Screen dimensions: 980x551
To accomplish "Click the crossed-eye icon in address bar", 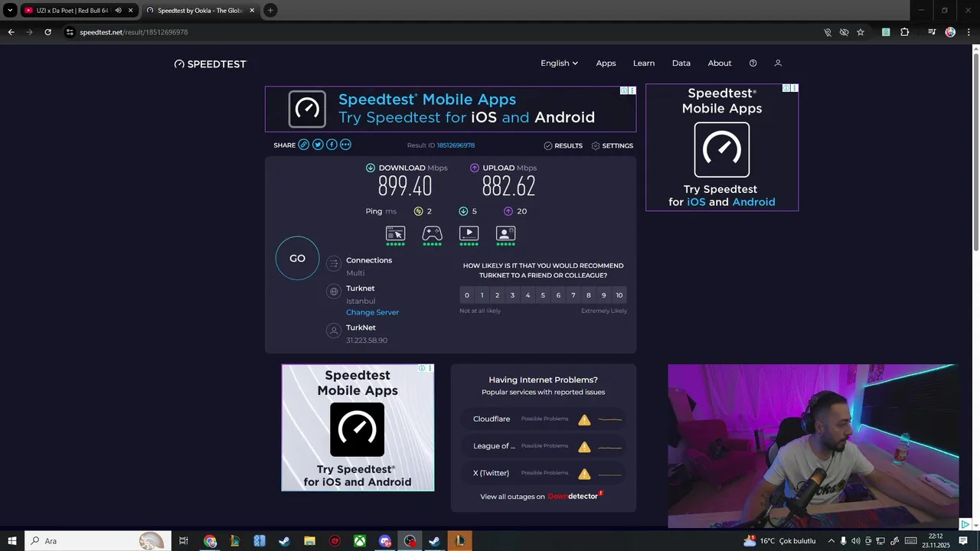I will tap(844, 32).
